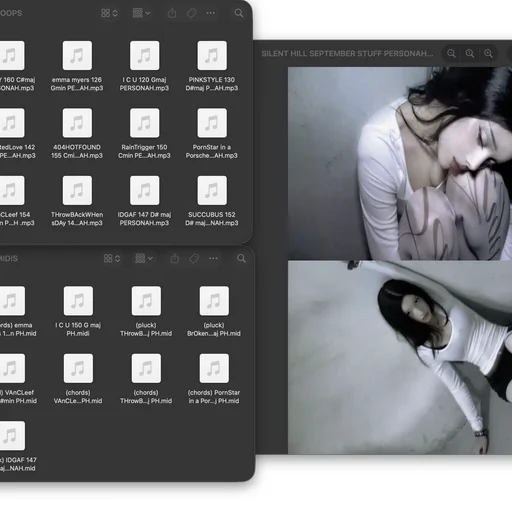This screenshot has height=512, width=512.
Task: Click the tag icon in the LOOPS toolbar
Action: 191,13
